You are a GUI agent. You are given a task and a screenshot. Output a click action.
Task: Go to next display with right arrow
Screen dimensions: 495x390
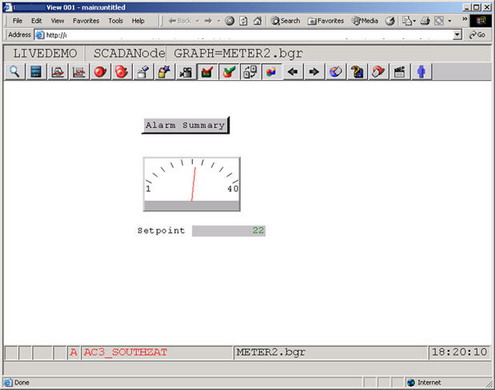pyautogui.click(x=314, y=72)
